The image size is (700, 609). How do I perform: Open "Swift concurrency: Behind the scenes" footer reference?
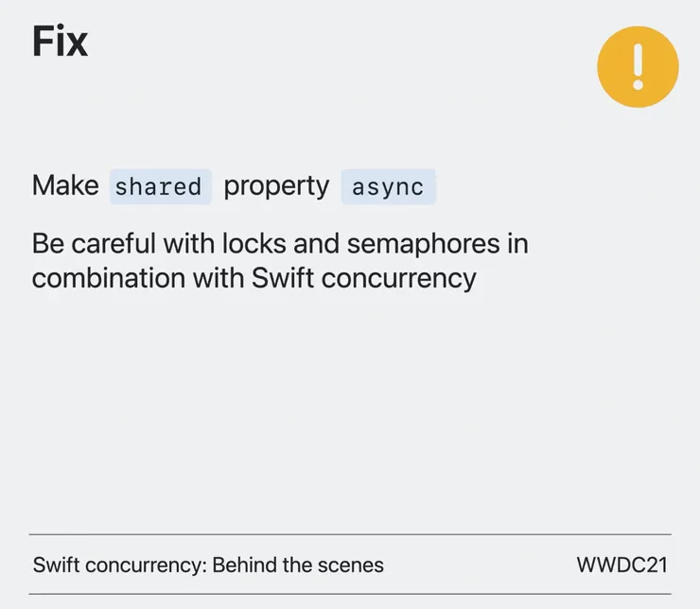(208, 565)
